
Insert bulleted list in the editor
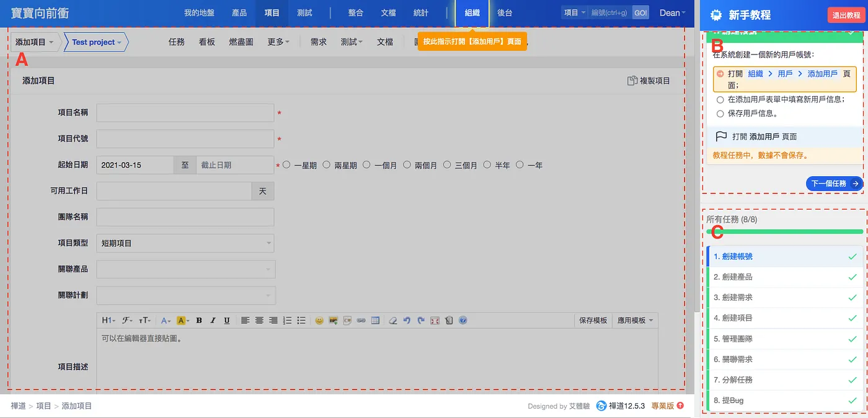301,321
